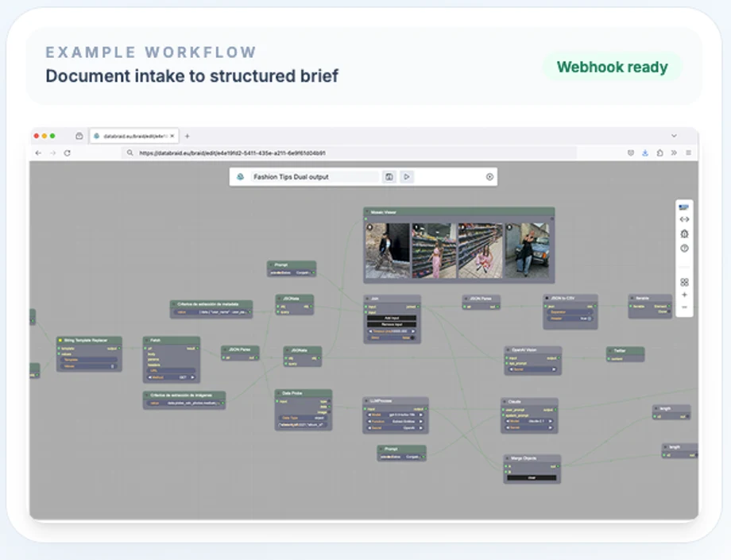Screen dimensions: 731x560
Task: Click the circular icon at toolbar right end
Action: [489, 176]
